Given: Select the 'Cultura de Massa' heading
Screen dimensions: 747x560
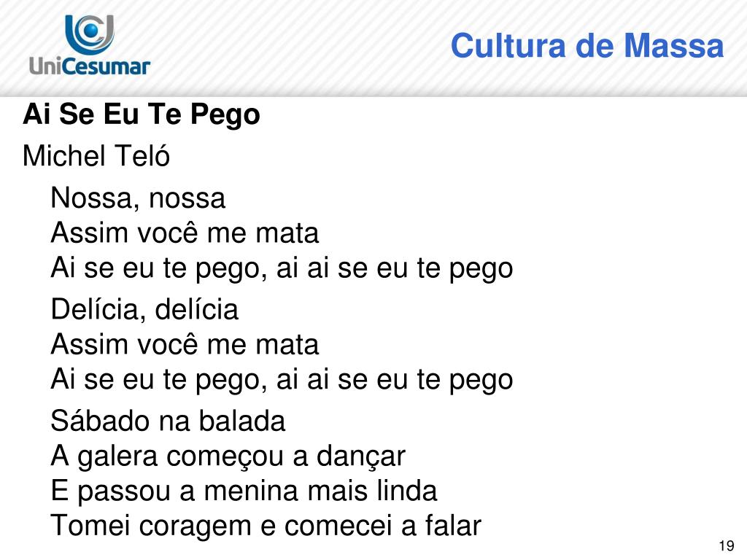Looking at the screenshot, I should [587, 46].
